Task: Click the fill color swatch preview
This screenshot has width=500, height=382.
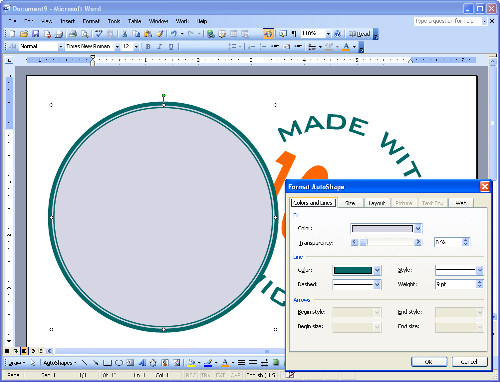Action: 382,228
